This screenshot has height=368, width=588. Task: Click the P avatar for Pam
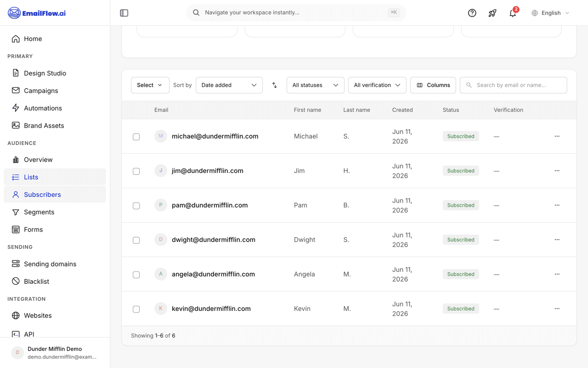click(x=161, y=205)
